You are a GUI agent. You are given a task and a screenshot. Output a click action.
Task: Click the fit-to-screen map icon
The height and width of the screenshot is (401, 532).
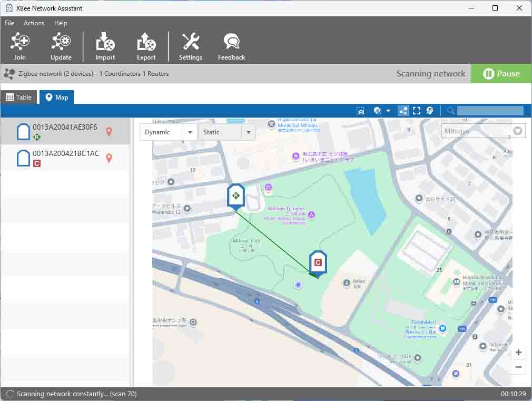(x=417, y=111)
